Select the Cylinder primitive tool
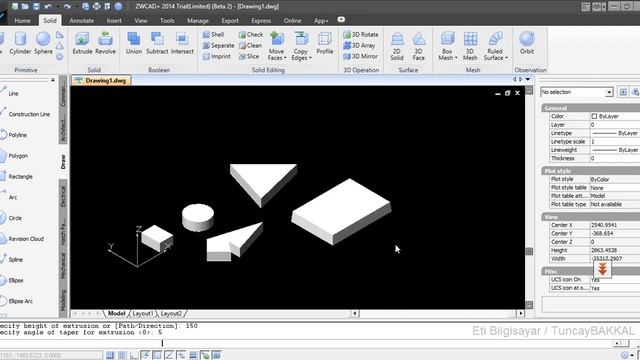The height and width of the screenshot is (360, 640). pyautogui.click(x=20, y=43)
